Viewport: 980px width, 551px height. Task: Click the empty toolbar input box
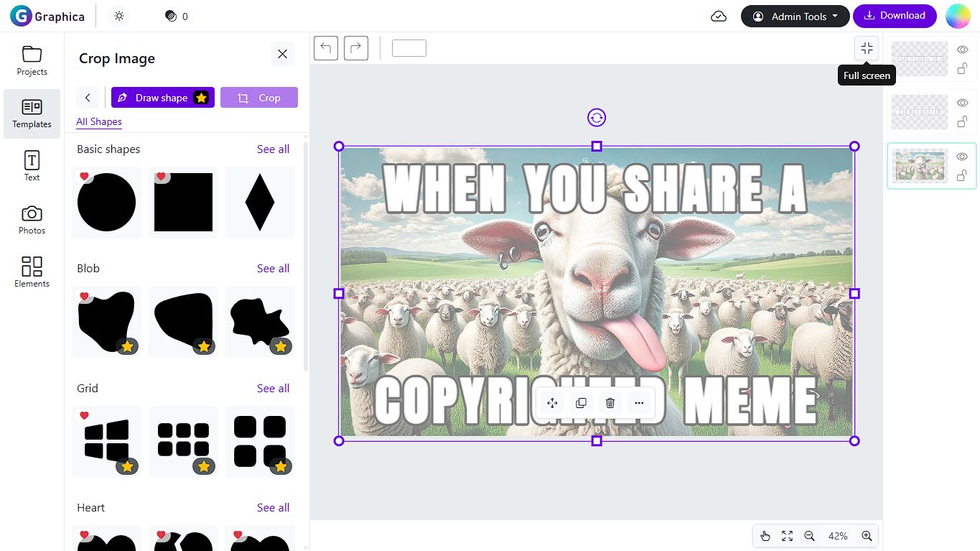(x=409, y=48)
